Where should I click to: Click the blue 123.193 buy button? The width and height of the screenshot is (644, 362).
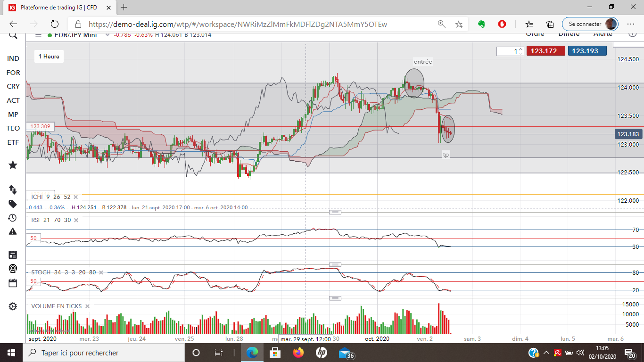tap(587, 51)
